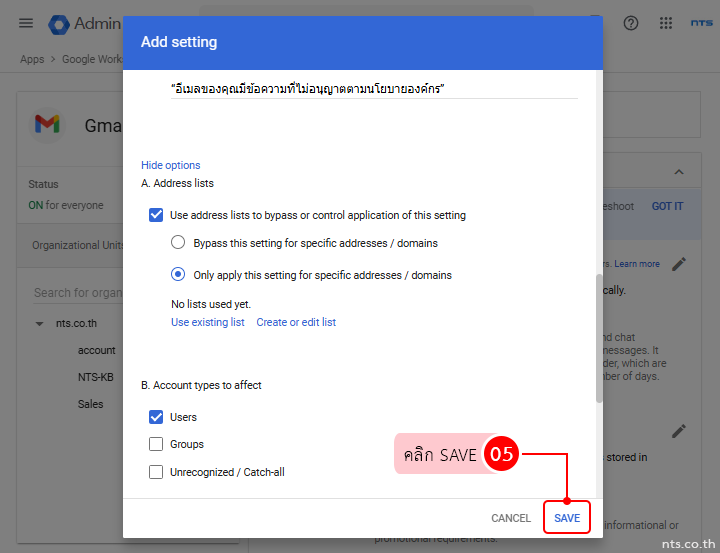Select the Sales organizational unit

point(90,404)
